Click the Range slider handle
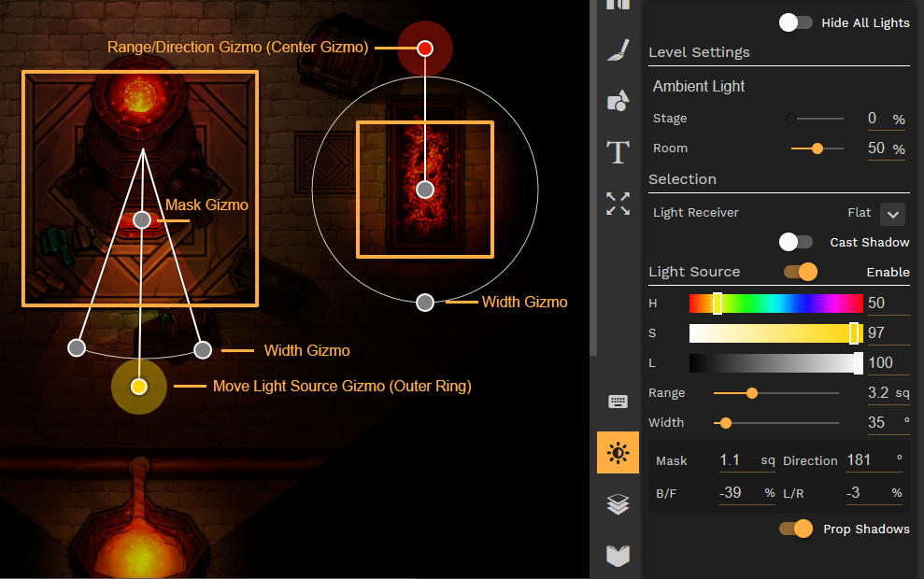This screenshot has width=924, height=579. point(752,393)
